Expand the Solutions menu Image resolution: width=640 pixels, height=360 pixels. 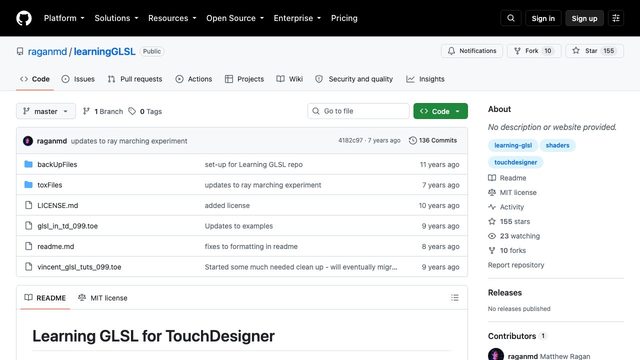coord(116,18)
